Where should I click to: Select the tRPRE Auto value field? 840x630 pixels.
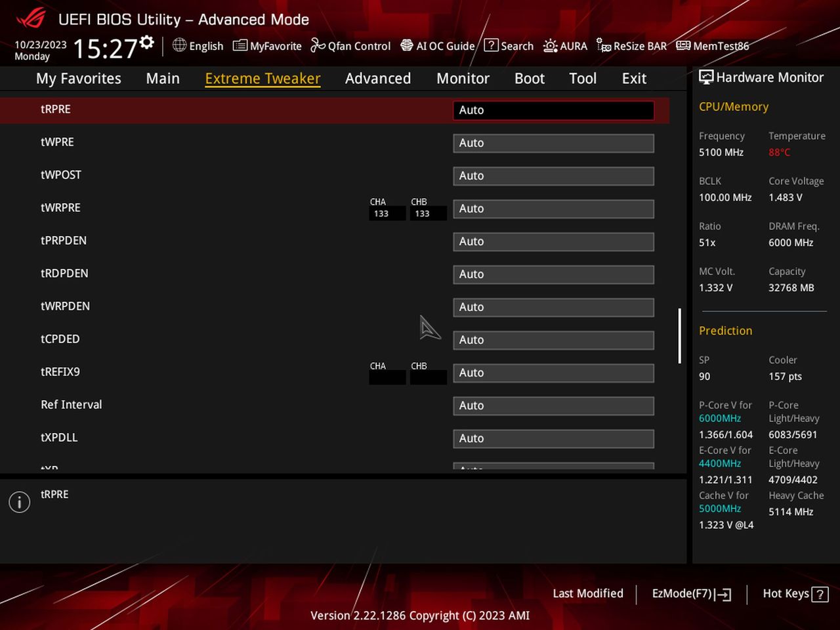(x=554, y=110)
